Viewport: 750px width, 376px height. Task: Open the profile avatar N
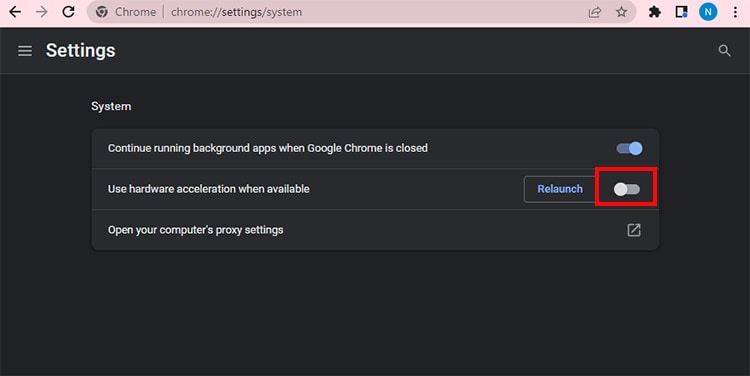click(708, 12)
